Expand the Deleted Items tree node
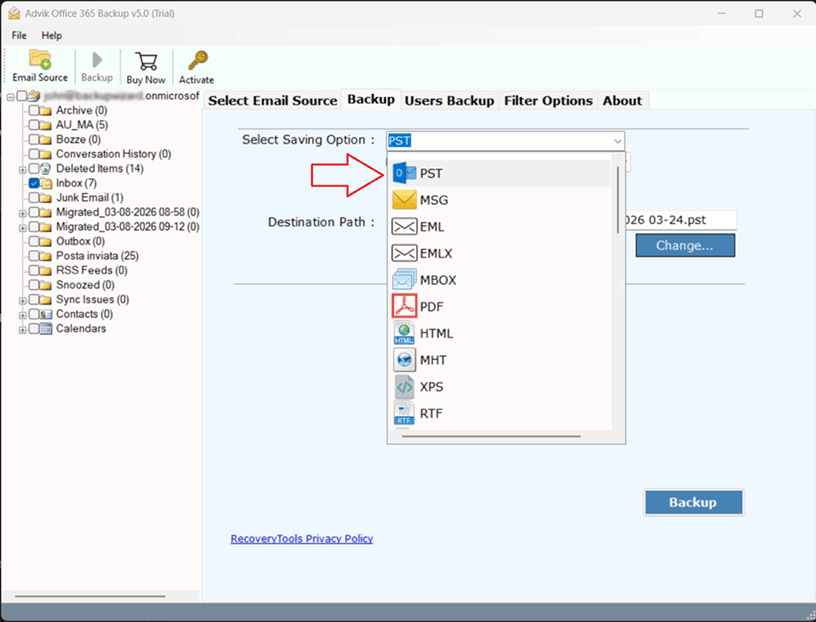The height and width of the screenshot is (622, 816). [x=22, y=170]
